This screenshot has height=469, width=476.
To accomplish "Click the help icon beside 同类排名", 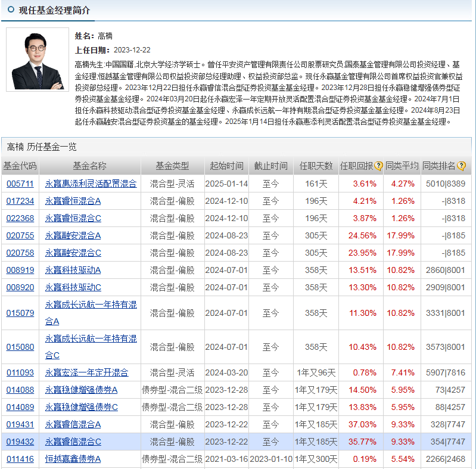I will click(461, 166).
